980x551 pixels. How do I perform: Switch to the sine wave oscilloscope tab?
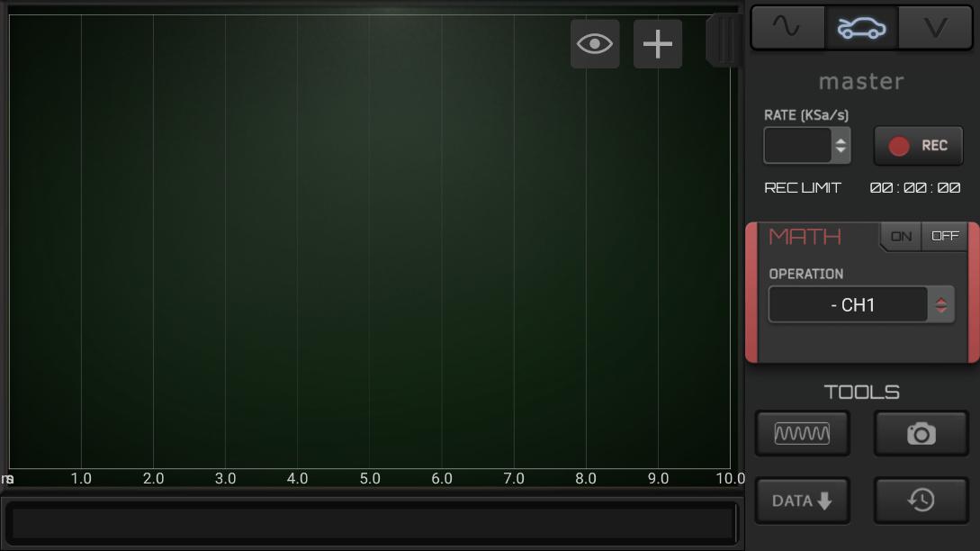[787, 28]
